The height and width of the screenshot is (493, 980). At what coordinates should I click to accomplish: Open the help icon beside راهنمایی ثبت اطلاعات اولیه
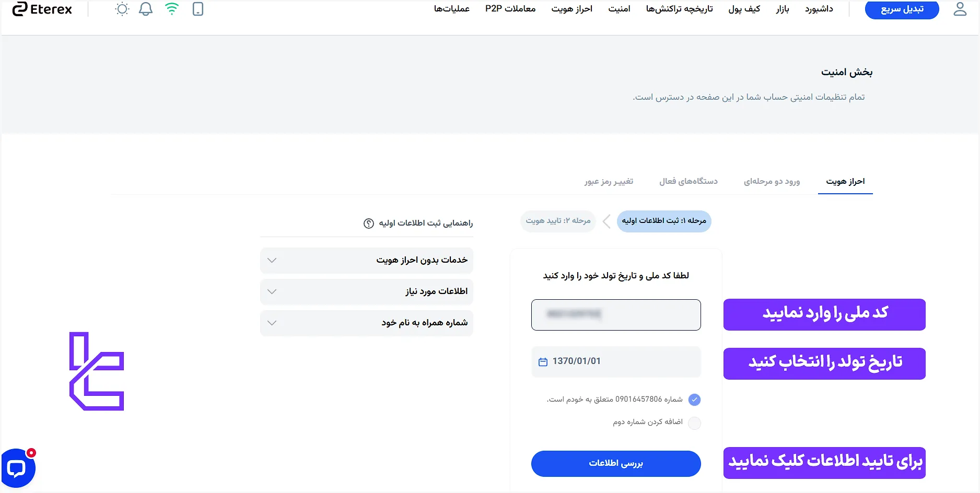tap(368, 223)
